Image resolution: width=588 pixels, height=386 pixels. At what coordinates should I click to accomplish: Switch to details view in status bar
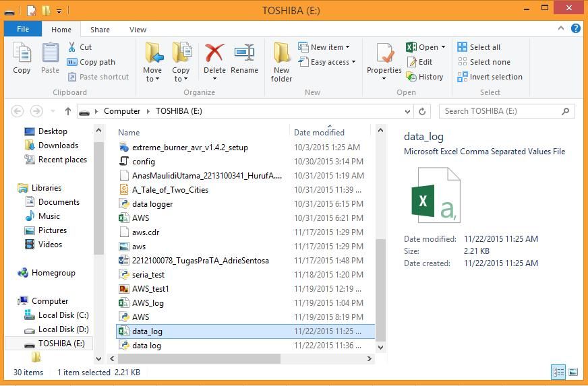pos(558,372)
